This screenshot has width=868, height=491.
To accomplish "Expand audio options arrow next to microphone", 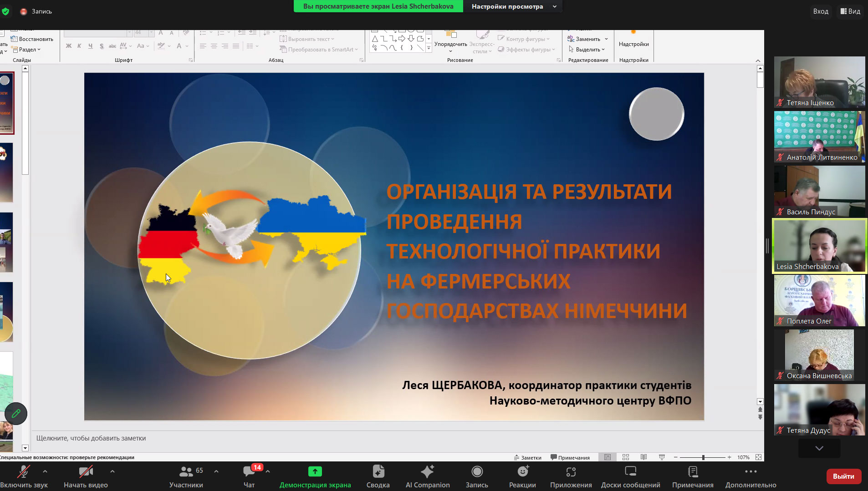I will coord(45,471).
